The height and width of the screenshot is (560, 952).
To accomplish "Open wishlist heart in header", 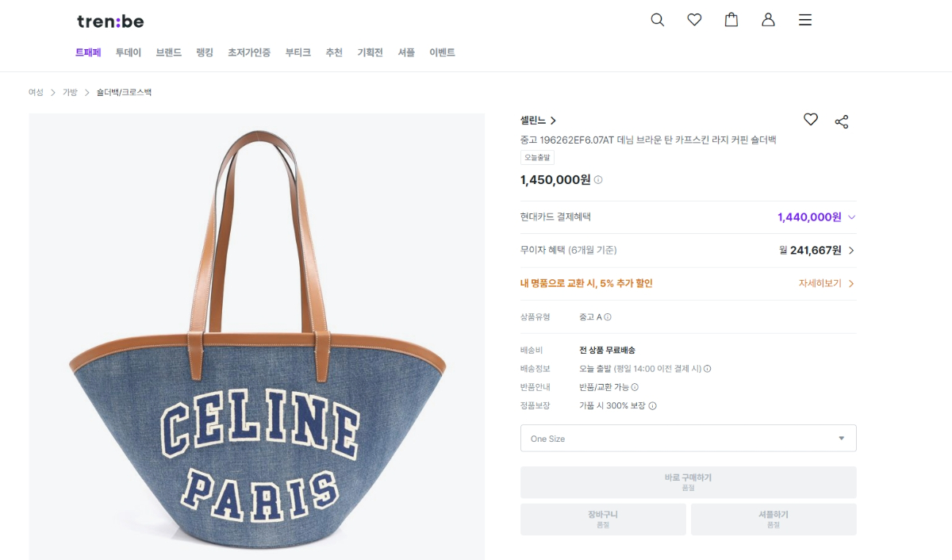I will pyautogui.click(x=694, y=20).
